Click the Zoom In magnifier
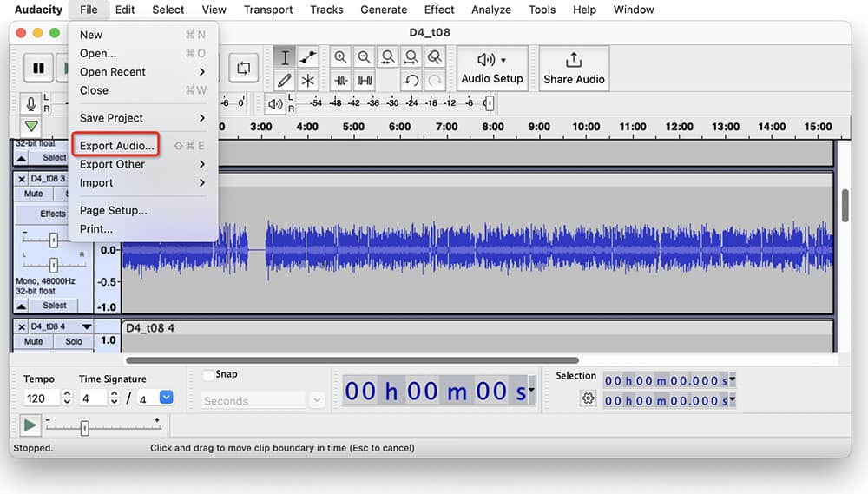 coord(341,57)
